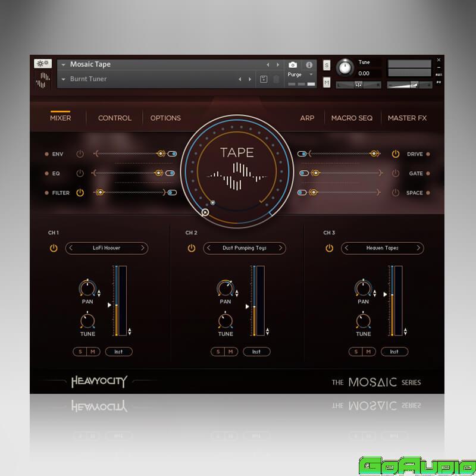
Task: Open the MACRO SEQ tab
Action: pos(352,118)
